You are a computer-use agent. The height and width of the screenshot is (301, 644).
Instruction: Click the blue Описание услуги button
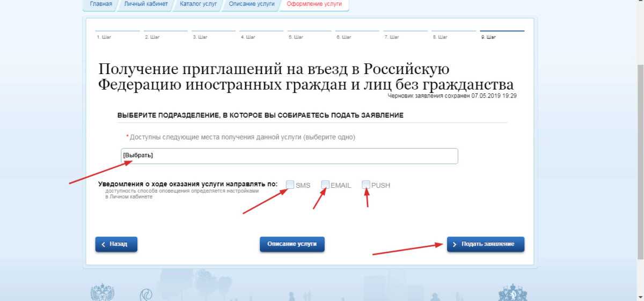tap(292, 244)
